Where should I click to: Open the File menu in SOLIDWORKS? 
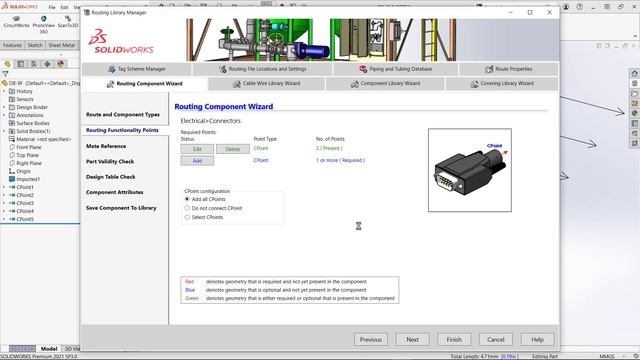coord(52,7)
